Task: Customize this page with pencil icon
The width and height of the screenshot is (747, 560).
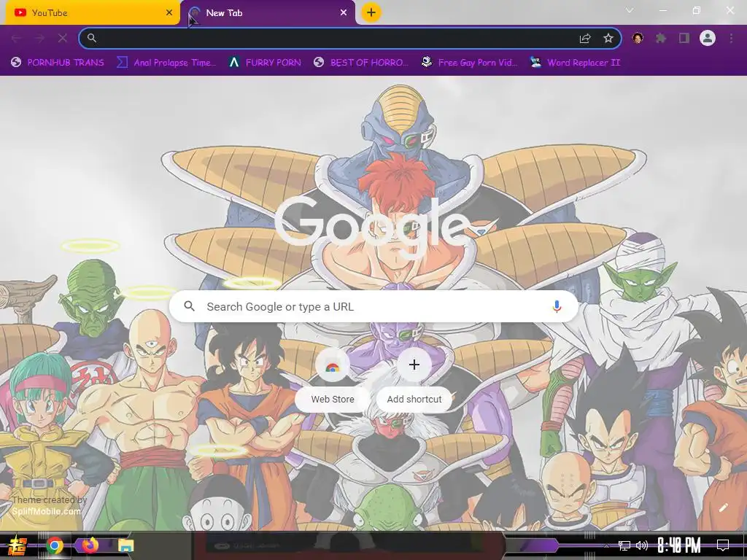Action: point(723,507)
